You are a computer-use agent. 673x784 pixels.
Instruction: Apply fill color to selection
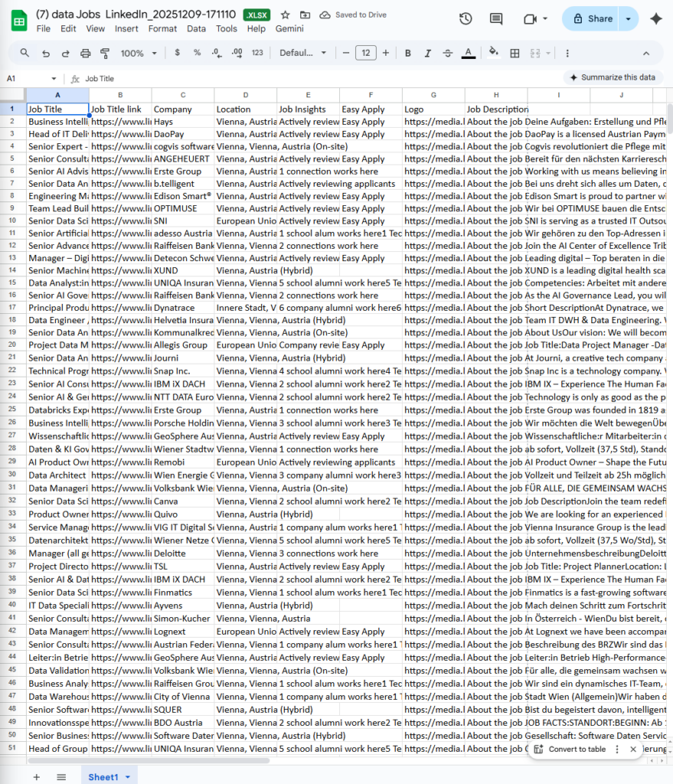pyautogui.click(x=492, y=53)
